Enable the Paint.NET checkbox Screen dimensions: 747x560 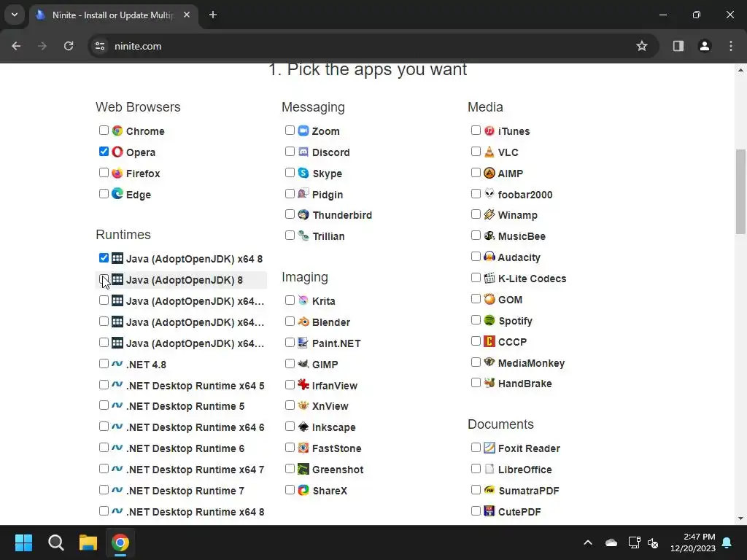pos(290,343)
